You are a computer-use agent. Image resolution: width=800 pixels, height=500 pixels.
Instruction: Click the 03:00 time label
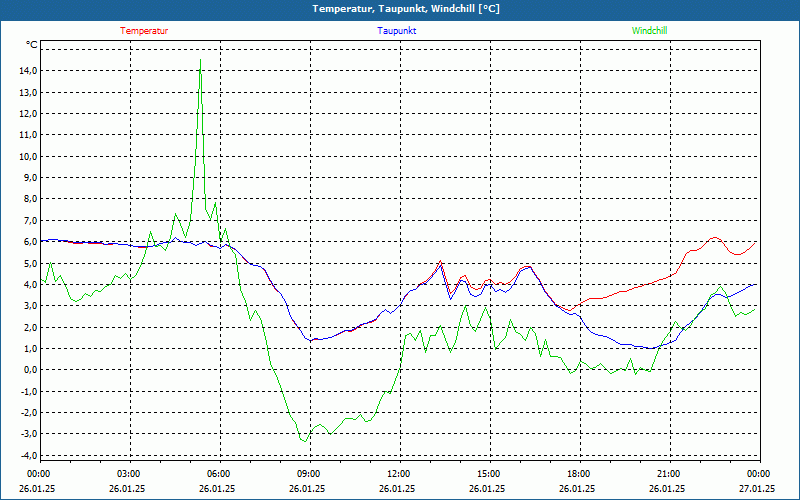click(x=130, y=474)
